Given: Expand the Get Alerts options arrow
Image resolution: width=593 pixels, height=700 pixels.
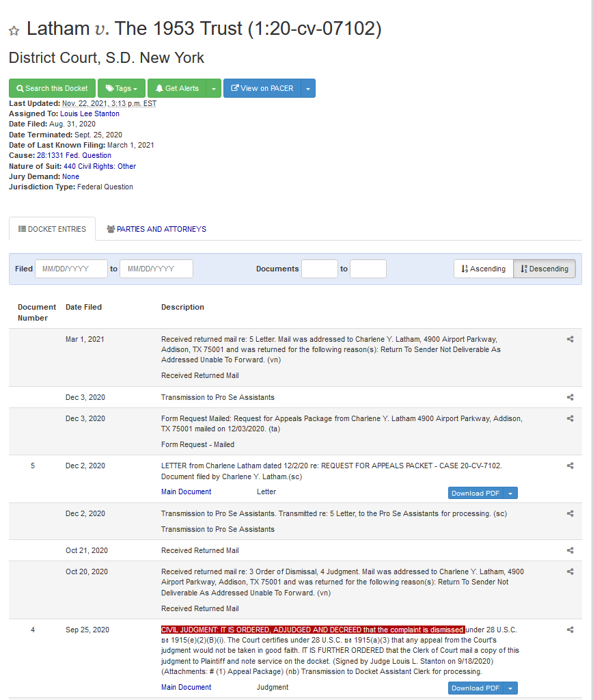Looking at the screenshot, I should (214, 88).
